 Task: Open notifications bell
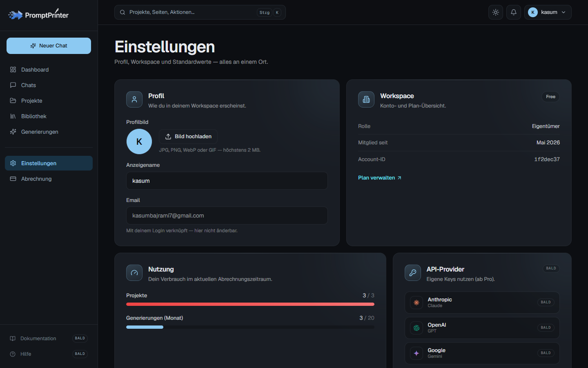pyautogui.click(x=514, y=12)
